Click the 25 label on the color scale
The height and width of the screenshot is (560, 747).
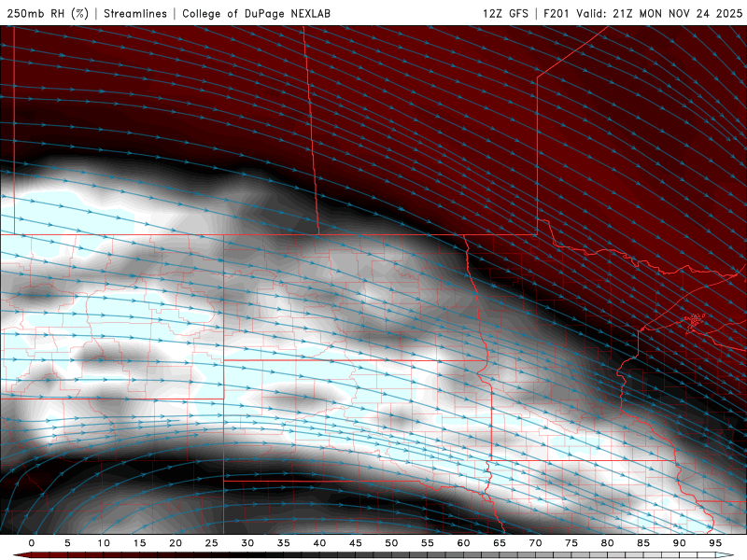click(x=212, y=543)
